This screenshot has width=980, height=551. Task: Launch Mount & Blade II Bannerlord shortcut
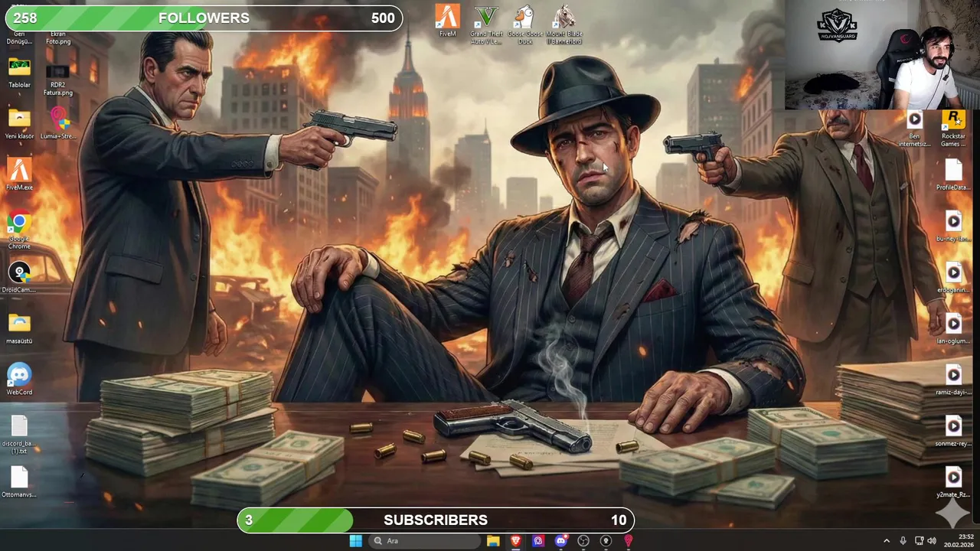[x=564, y=24]
